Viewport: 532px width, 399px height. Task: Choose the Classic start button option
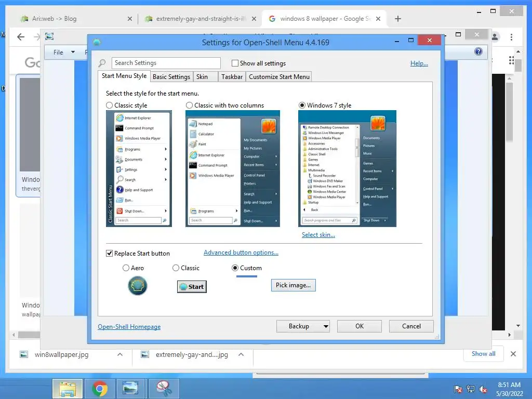pyautogui.click(x=176, y=268)
